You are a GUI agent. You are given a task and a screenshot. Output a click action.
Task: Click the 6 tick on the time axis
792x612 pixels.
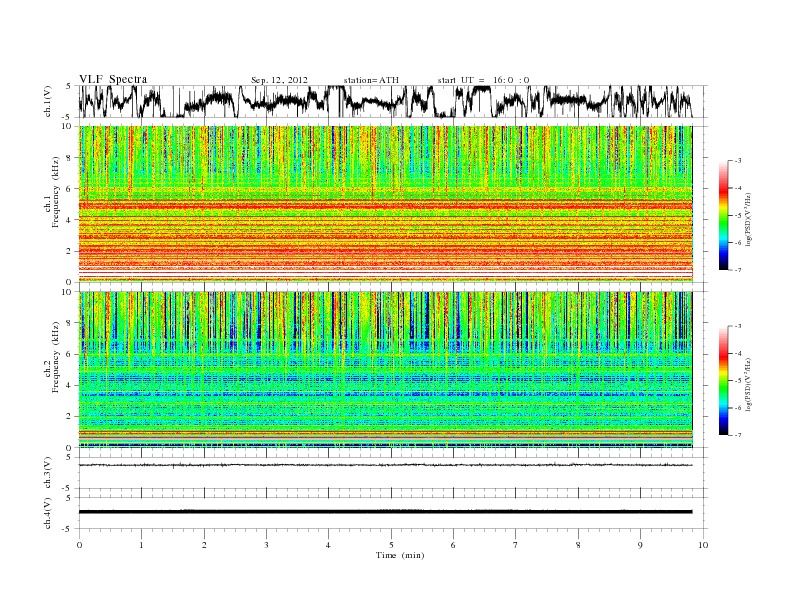(454, 545)
